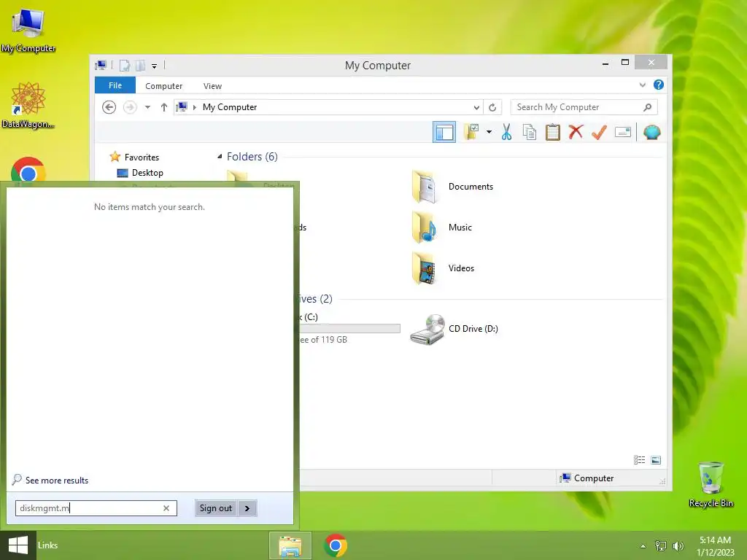Click the select-items folder checkmark icon
Viewport: 747px width, 560px height.
(x=471, y=132)
